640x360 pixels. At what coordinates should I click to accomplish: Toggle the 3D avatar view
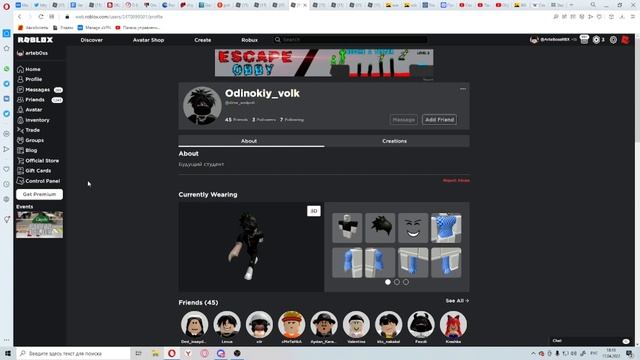pyautogui.click(x=313, y=211)
